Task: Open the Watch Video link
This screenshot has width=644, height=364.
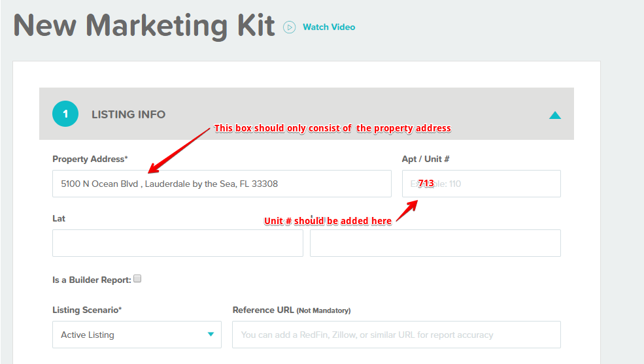Action: point(329,27)
